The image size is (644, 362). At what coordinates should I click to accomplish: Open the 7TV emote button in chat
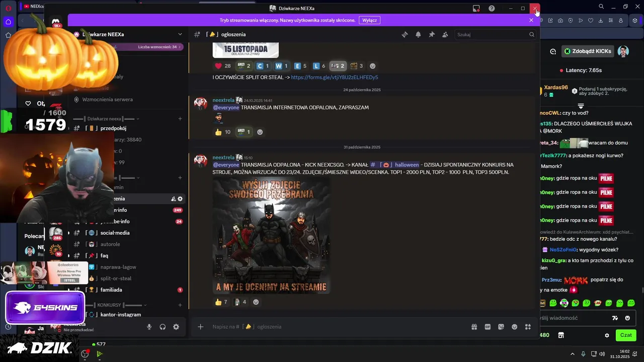[x=615, y=318]
